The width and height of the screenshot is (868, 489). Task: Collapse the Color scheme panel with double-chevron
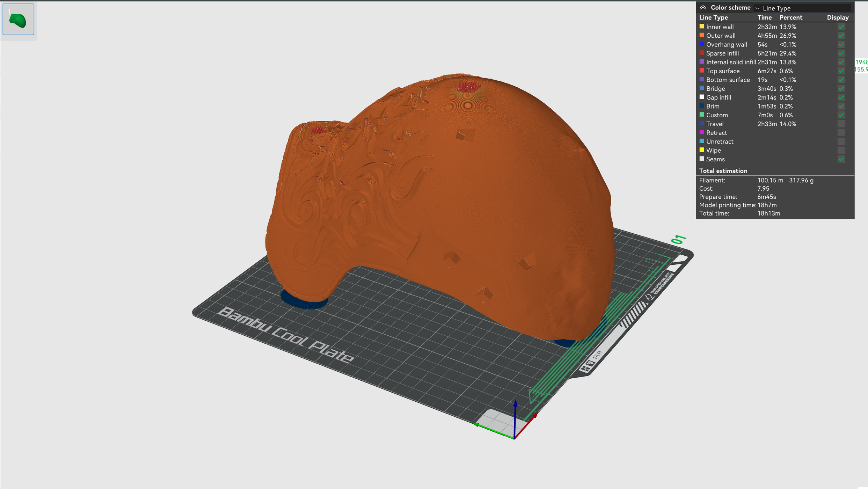click(x=703, y=8)
